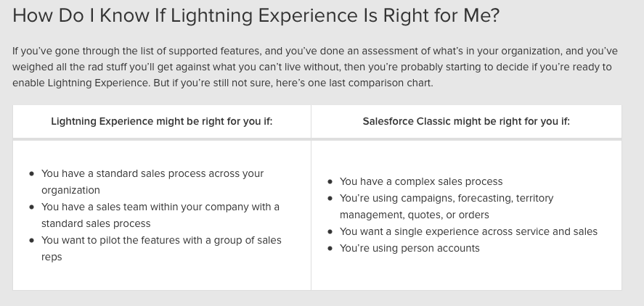Click bullet point beside "You have a complex sales process"
The height and width of the screenshot is (306, 644).
coord(330,182)
